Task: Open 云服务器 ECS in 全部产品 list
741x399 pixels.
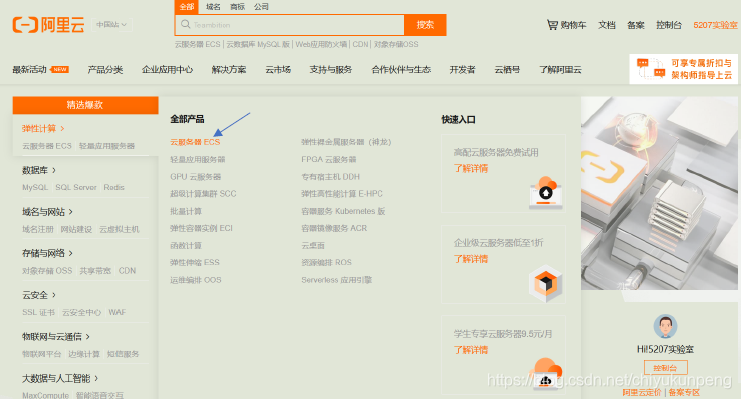Action: pyautogui.click(x=195, y=142)
